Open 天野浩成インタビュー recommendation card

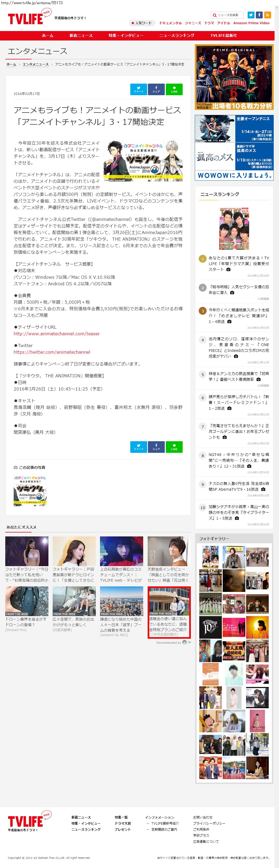pyautogui.click(x=169, y=559)
